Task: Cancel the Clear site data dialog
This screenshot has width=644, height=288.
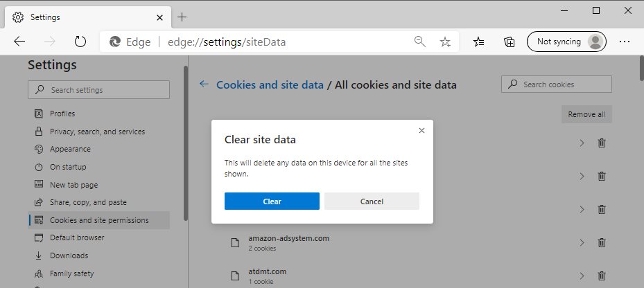Action: (372, 201)
